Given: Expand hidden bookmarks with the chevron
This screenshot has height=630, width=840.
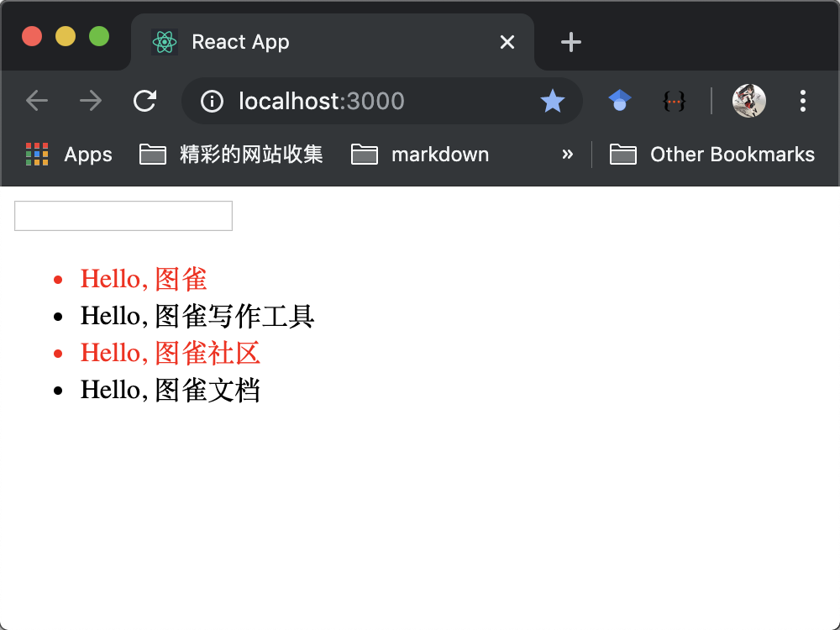Looking at the screenshot, I should [568, 154].
